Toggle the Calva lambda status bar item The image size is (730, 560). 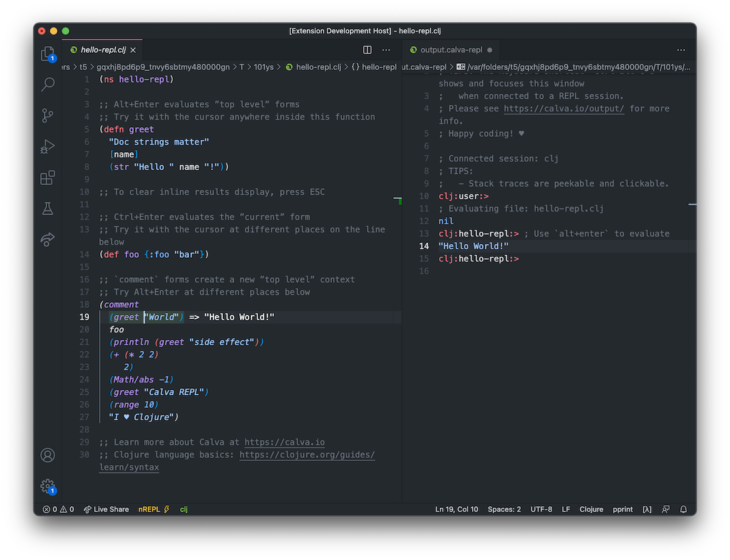click(x=647, y=509)
